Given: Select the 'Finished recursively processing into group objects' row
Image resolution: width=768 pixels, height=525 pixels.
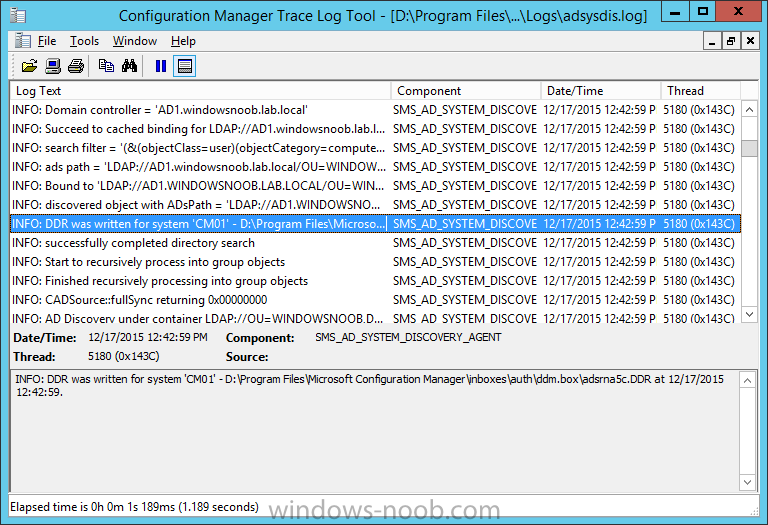Looking at the screenshot, I should [375, 281].
